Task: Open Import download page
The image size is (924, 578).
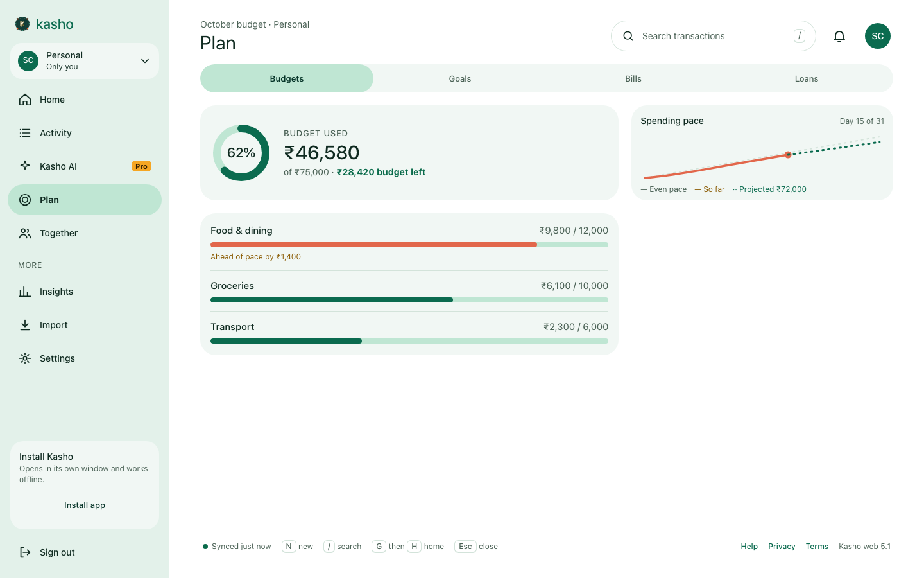Action: [85, 325]
